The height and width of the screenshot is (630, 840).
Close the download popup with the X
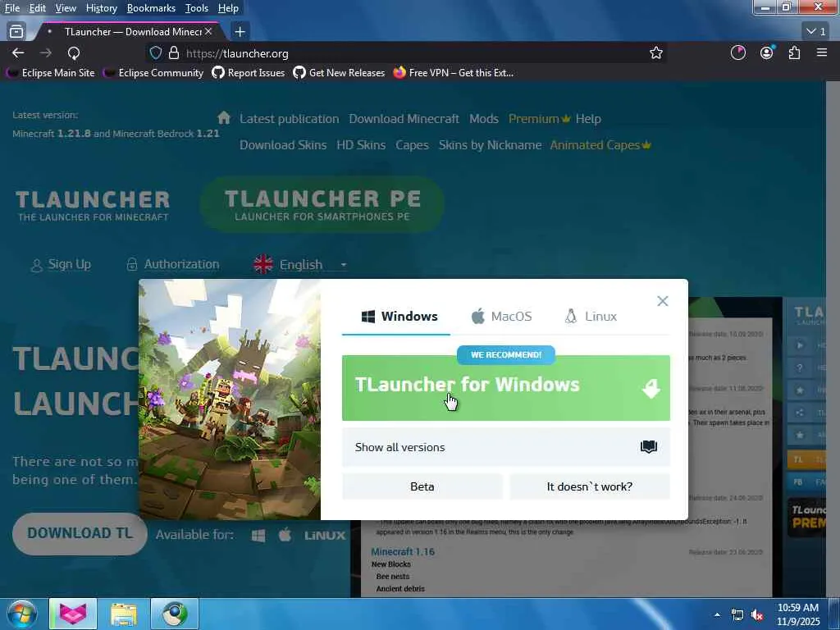(x=662, y=301)
